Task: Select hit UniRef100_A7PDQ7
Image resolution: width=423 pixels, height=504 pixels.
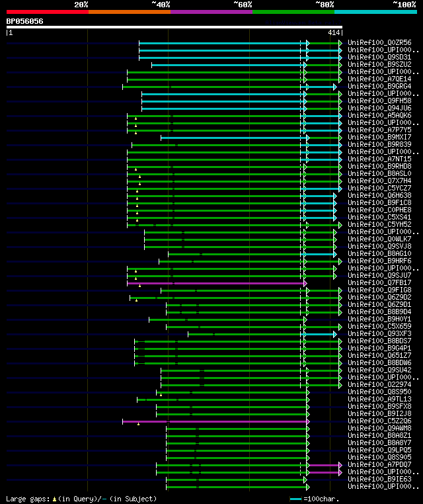Action: point(379,465)
